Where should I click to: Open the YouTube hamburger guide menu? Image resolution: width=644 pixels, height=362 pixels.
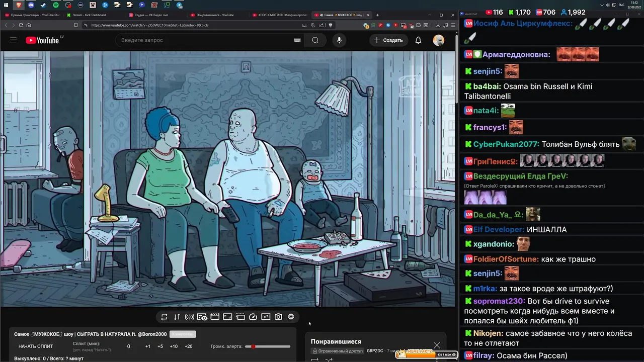pos(13,40)
